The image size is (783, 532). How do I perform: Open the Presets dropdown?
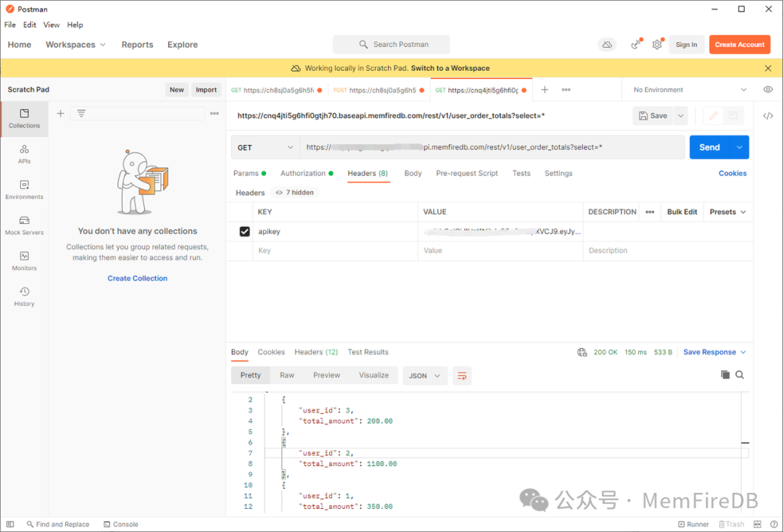pyautogui.click(x=728, y=212)
